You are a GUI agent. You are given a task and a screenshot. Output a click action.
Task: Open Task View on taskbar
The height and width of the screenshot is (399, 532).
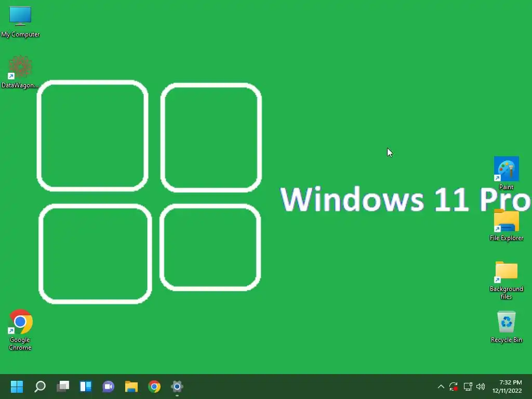pyautogui.click(x=63, y=387)
